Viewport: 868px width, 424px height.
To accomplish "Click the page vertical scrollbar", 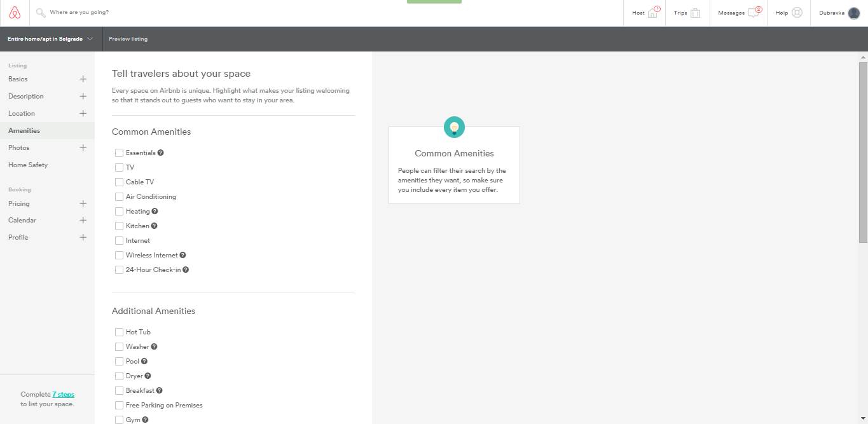I will pyautogui.click(x=863, y=153).
